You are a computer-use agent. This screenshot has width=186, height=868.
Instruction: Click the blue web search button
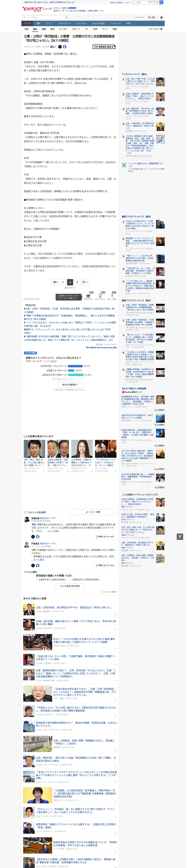[161, 2]
